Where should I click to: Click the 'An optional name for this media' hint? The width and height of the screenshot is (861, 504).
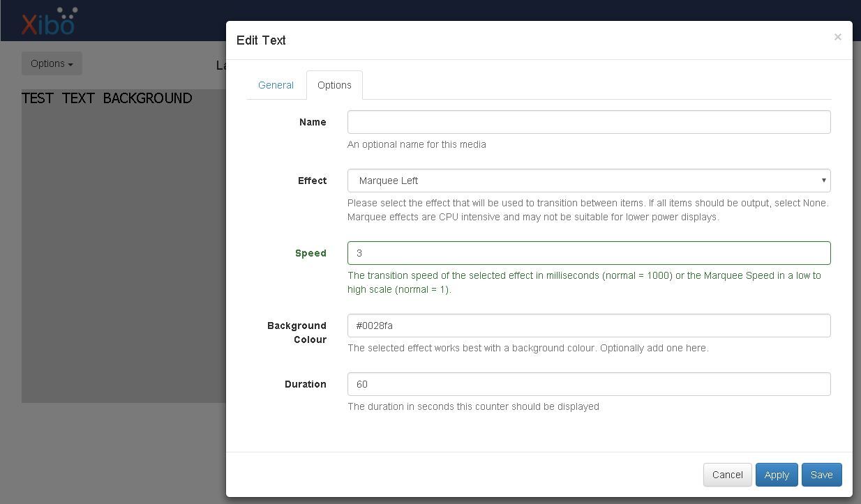pyautogui.click(x=417, y=144)
